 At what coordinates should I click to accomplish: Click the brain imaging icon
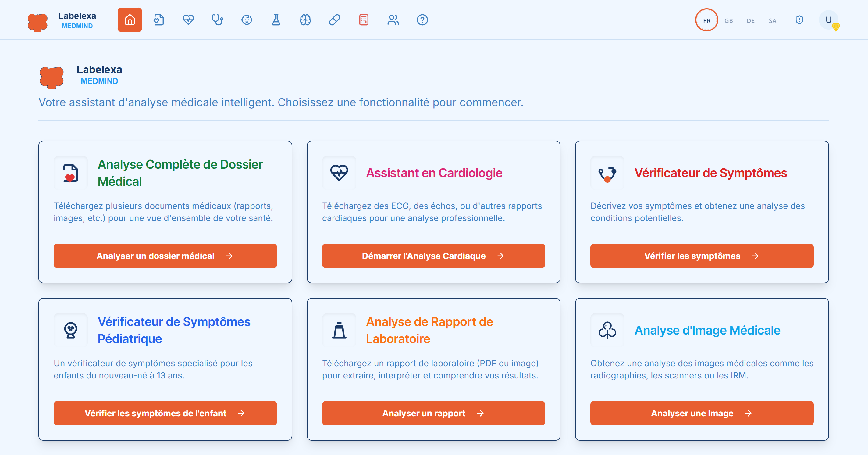(305, 20)
